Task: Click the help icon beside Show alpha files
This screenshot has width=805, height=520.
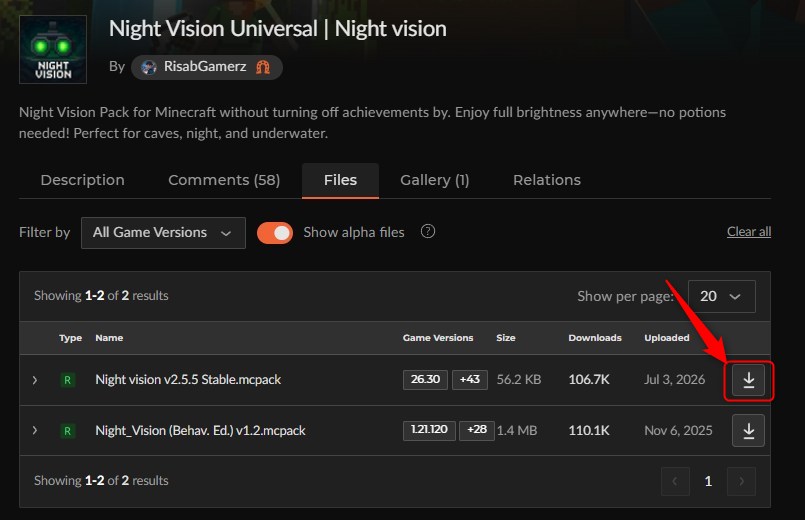Action: [428, 232]
